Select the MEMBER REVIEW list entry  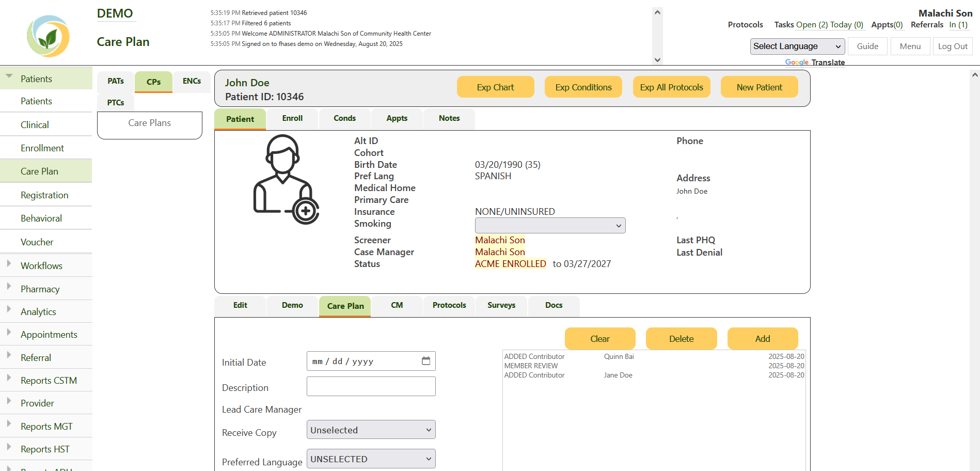[531, 366]
